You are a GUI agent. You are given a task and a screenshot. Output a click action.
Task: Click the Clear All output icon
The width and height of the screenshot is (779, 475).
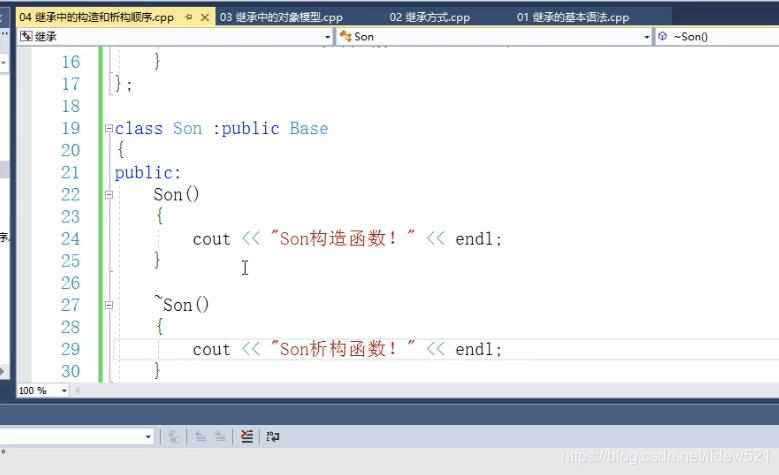coord(246,437)
